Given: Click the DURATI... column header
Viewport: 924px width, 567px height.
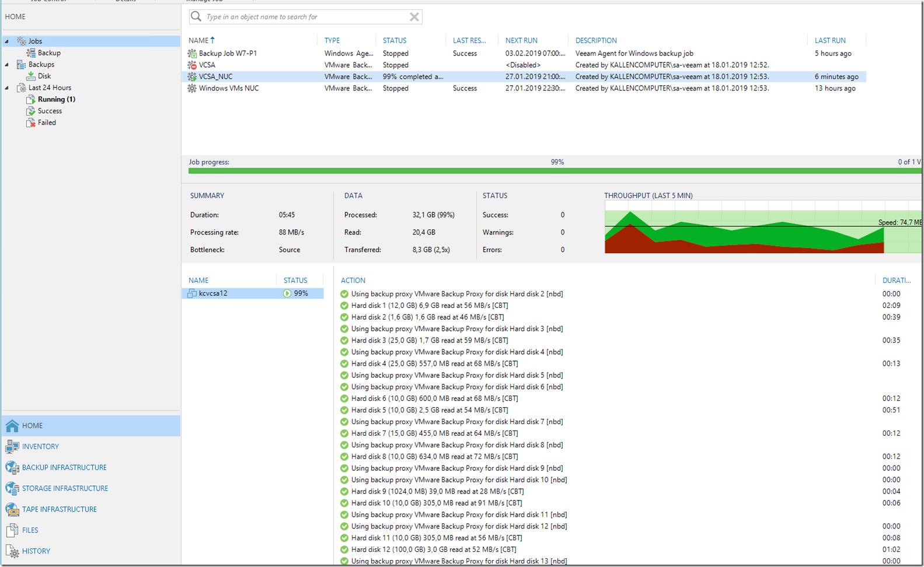Looking at the screenshot, I should pos(897,281).
